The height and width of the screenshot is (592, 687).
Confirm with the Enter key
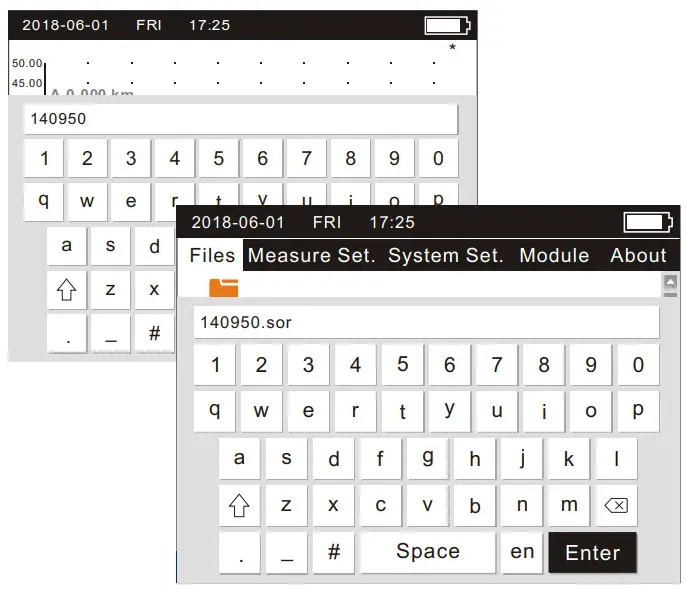tap(592, 553)
